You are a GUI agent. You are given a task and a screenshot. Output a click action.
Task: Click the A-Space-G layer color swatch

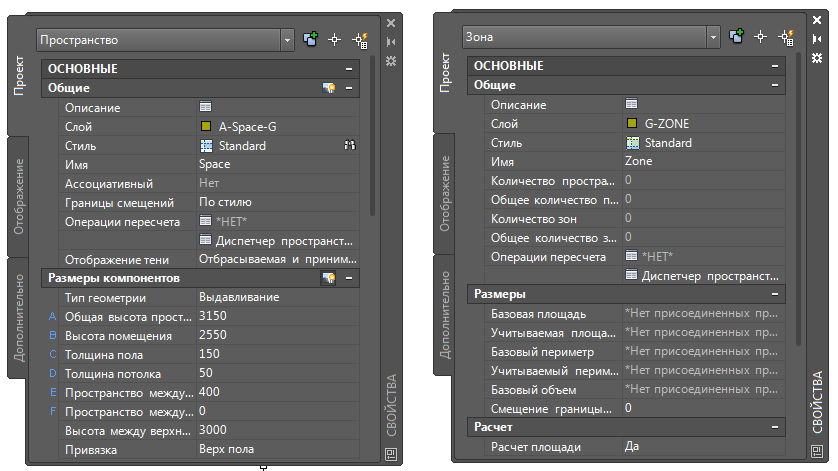tap(205, 126)
